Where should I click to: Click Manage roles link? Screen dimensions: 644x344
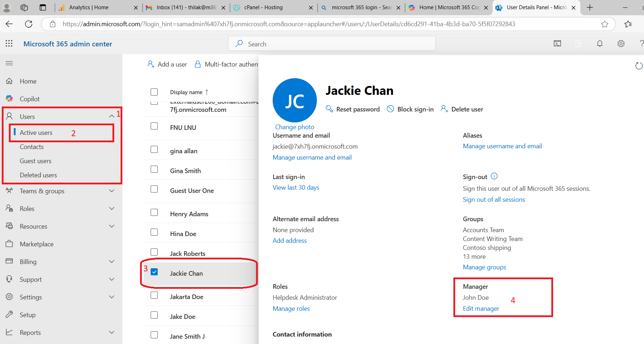(291, 308)
